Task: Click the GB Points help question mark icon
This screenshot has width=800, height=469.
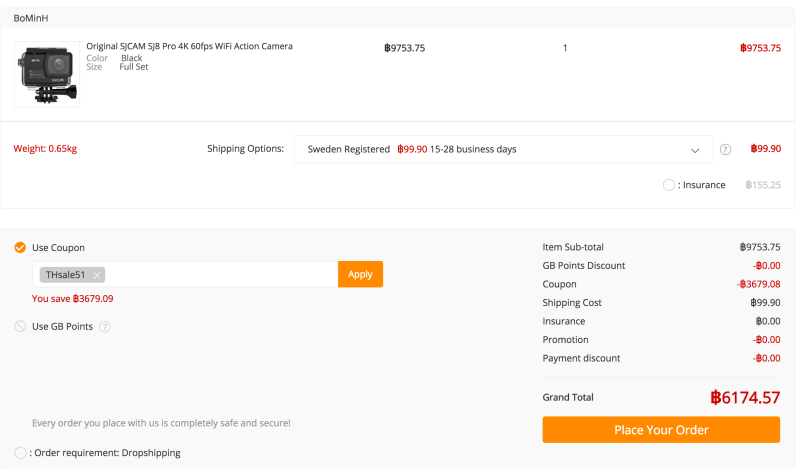Action: click(105, 327)
